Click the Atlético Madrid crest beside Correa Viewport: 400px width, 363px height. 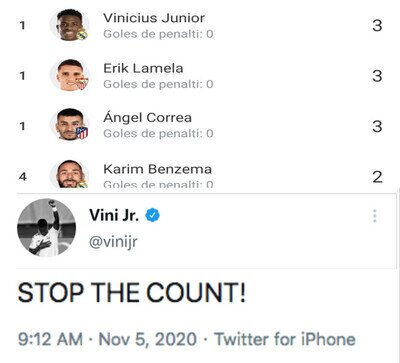coord(82,133)
